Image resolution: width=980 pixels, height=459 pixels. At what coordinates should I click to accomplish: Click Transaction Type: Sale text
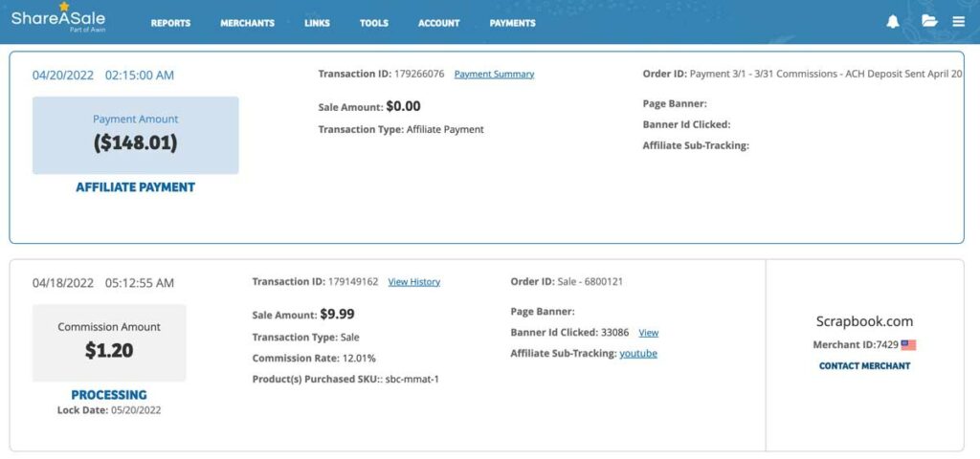pyautogui.click(x=305, y=338)
